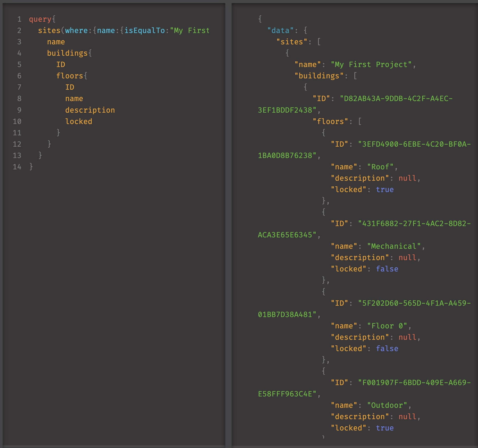Click "My First Project" value in response
The image size is (478, 448).
tap(371, 64)
